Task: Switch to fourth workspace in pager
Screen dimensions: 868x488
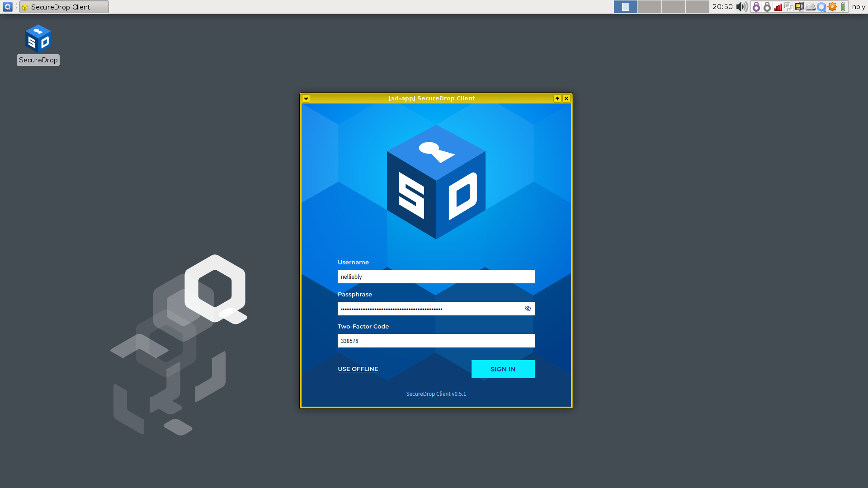Action: point(698,7)
